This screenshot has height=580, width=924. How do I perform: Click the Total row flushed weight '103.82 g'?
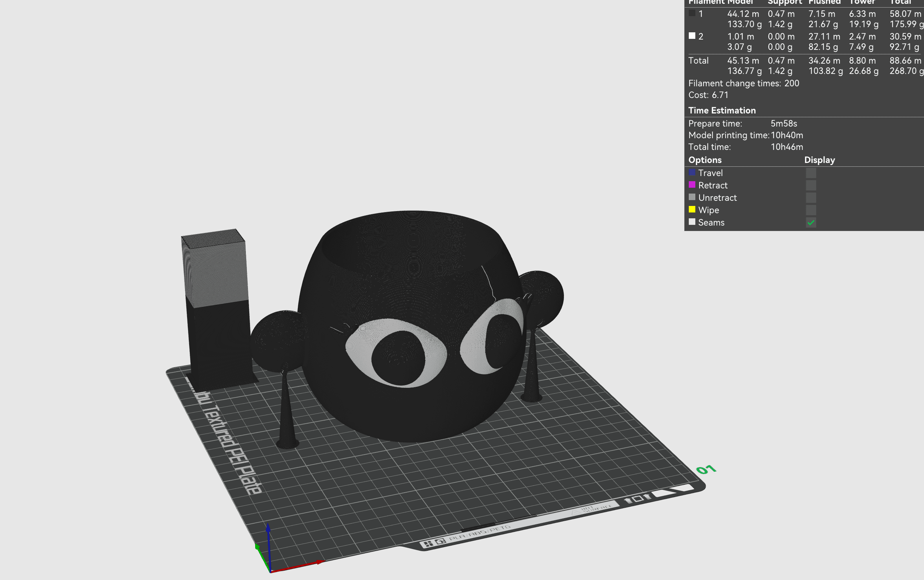click(x=826, y=71)
